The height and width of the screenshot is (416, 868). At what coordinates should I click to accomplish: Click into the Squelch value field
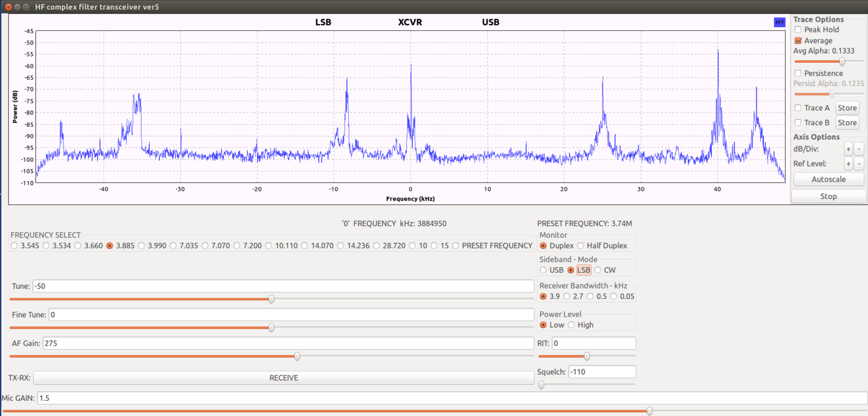[x=602, y=372]
